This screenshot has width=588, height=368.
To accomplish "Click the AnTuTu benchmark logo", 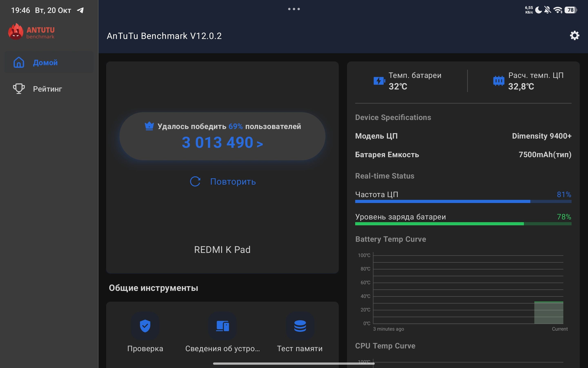I will [31, 32].
